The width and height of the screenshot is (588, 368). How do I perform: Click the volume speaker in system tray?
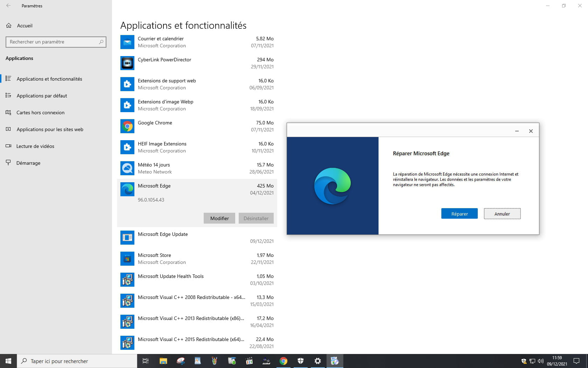pos(540,361)
